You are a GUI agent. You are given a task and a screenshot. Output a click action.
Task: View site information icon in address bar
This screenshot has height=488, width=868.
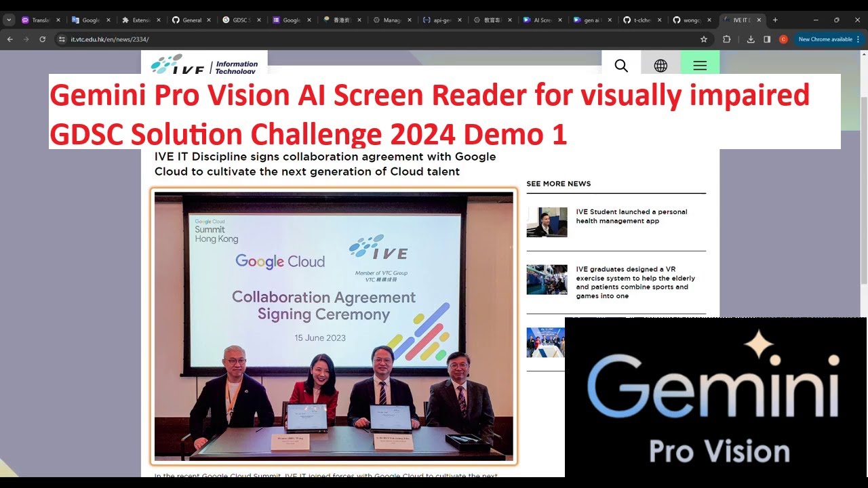coord(62,39)
